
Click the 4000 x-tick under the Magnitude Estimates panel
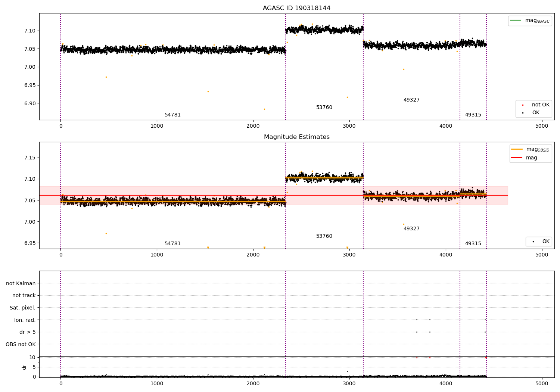click(446, 255)
